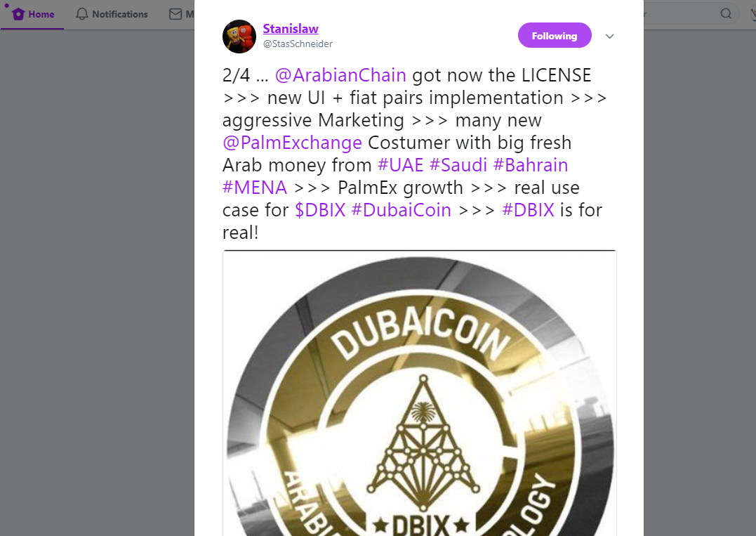This screenshot has height=536, width=756.
Task: Open the #DubaiCoin hashtag
Action: coord(401,210)
